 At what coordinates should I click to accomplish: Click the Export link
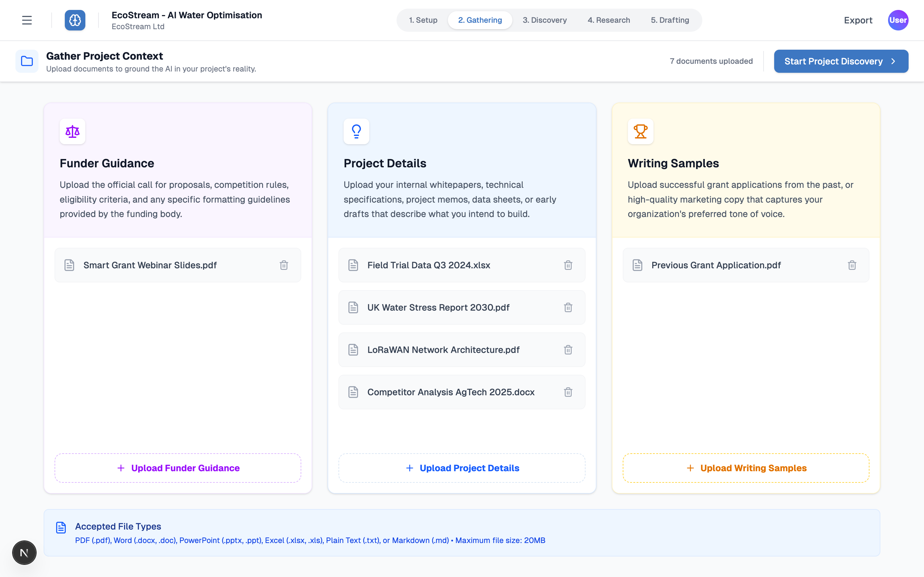click(858, 20)
